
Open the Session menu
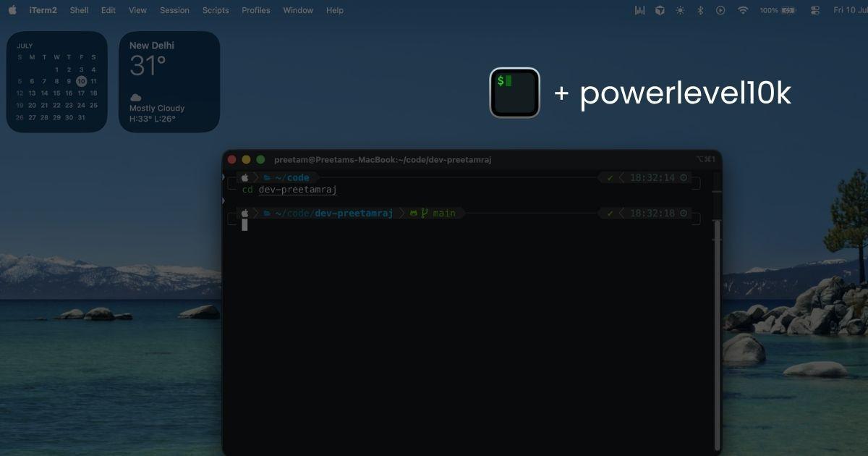[x=174, y=10]
